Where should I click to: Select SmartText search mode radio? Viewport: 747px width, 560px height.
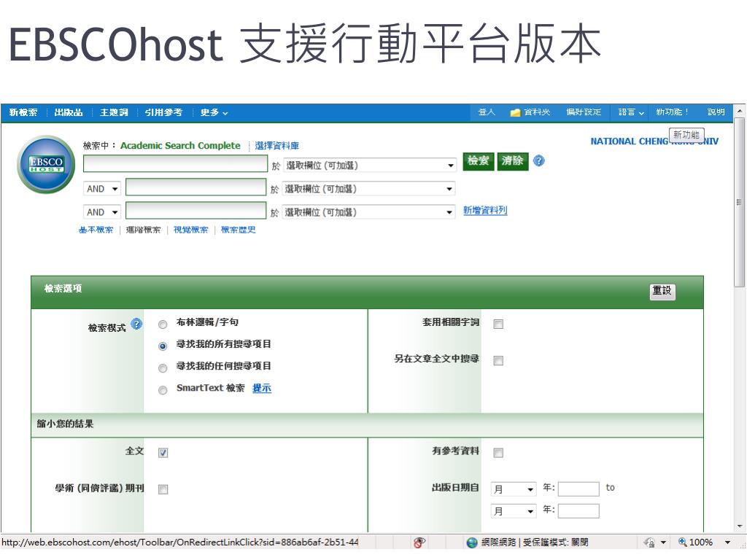pyautogui.click(x=163, y=390)
